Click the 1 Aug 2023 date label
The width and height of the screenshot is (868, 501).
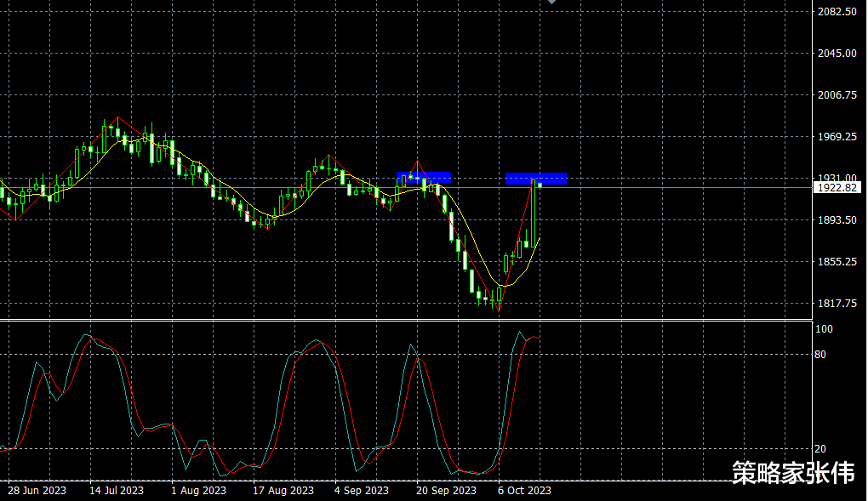click(x=198, y=491)
